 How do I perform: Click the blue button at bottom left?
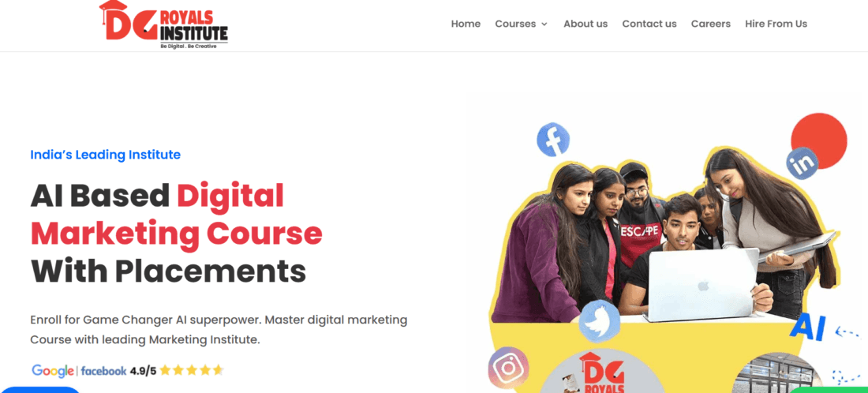pos(40,390)
